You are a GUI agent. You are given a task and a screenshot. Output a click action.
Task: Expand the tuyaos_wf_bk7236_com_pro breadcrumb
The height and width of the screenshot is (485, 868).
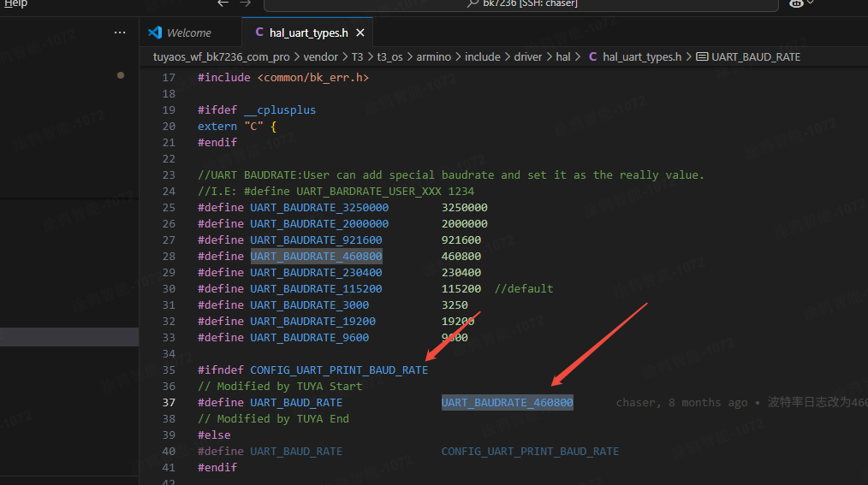click(218, 57)
